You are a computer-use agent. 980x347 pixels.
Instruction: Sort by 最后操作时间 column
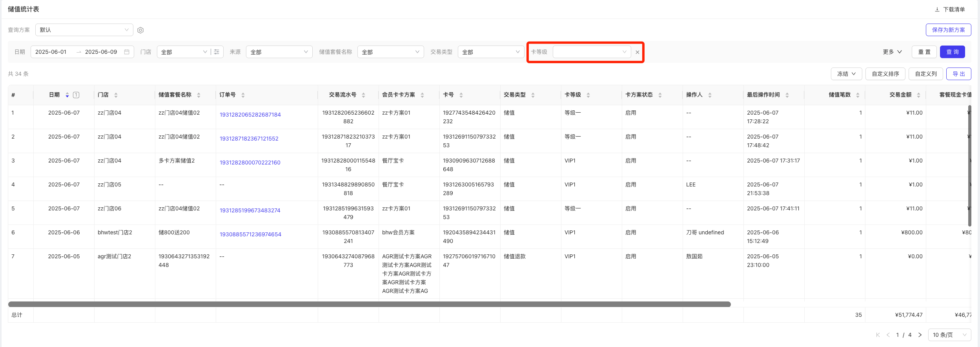pos(787,95)
